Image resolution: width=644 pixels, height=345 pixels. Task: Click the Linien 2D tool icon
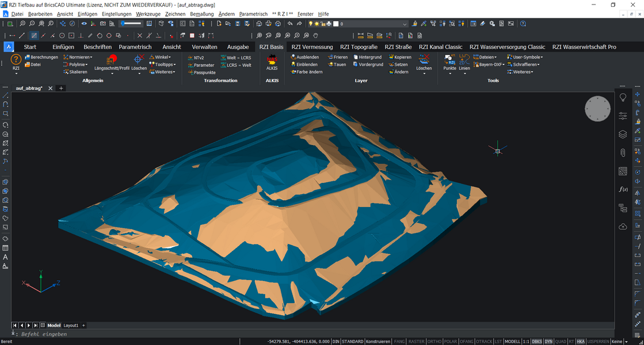pyautogui.click(x=464, y=59)
